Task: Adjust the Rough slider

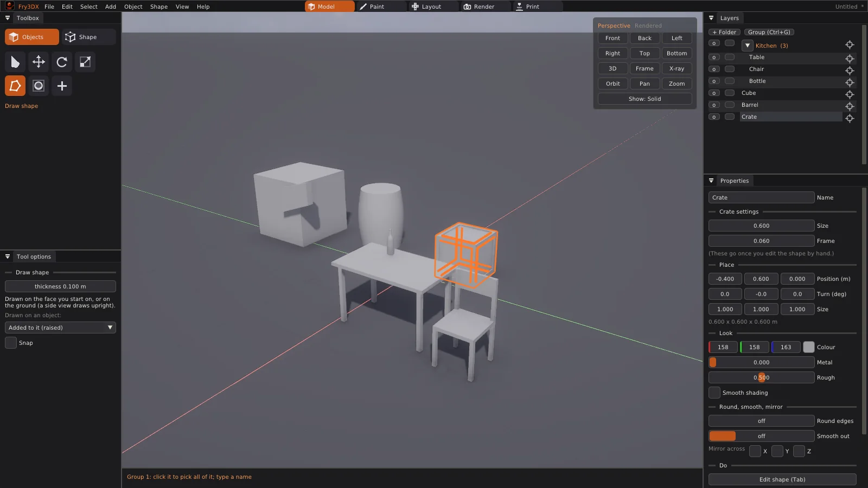Action: click(761, 377)
